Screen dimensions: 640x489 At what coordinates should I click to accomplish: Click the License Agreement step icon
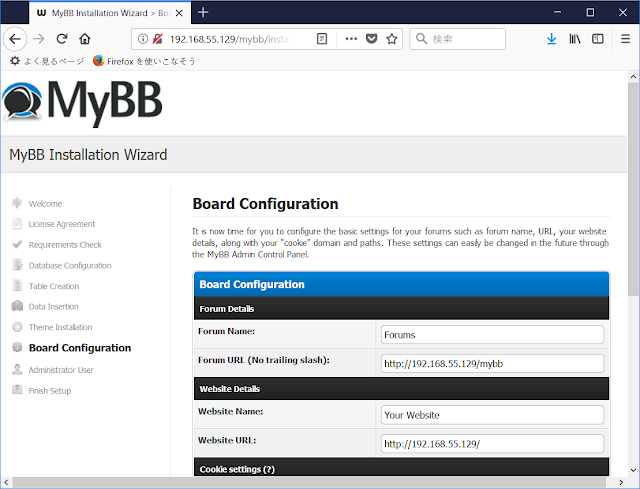(17, 224)
